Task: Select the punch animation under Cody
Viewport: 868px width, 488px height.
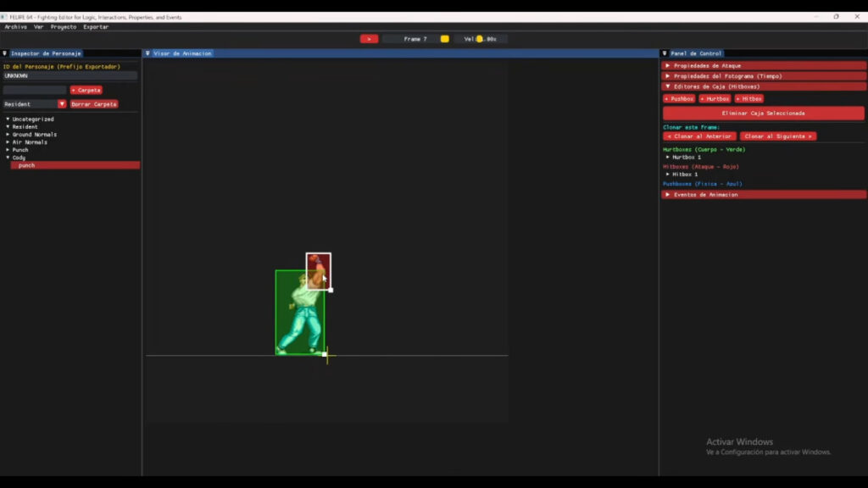Action: click(x=75, y=165)
